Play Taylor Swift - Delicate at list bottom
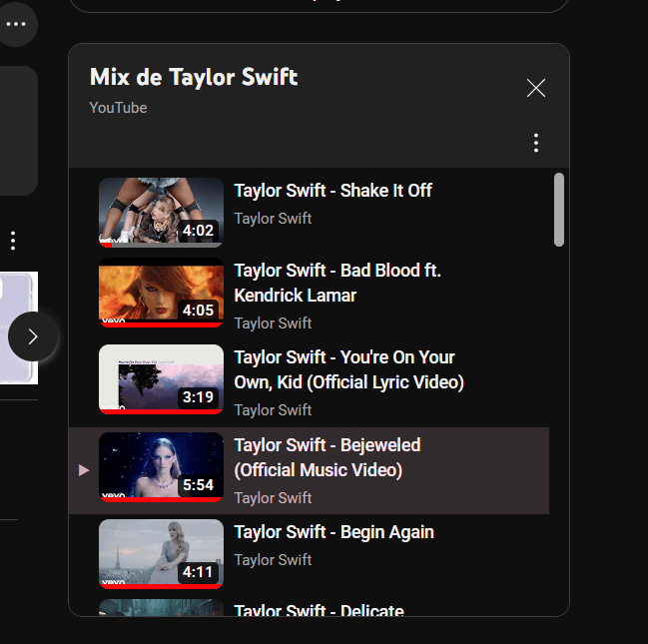 pos(320,610)
